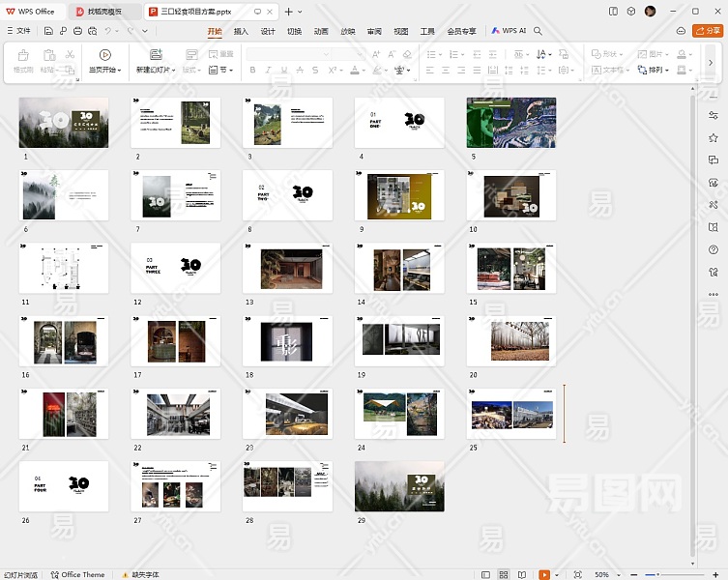Expand the 新建幻灯片 dropdown arrow

tap(175, 71)
